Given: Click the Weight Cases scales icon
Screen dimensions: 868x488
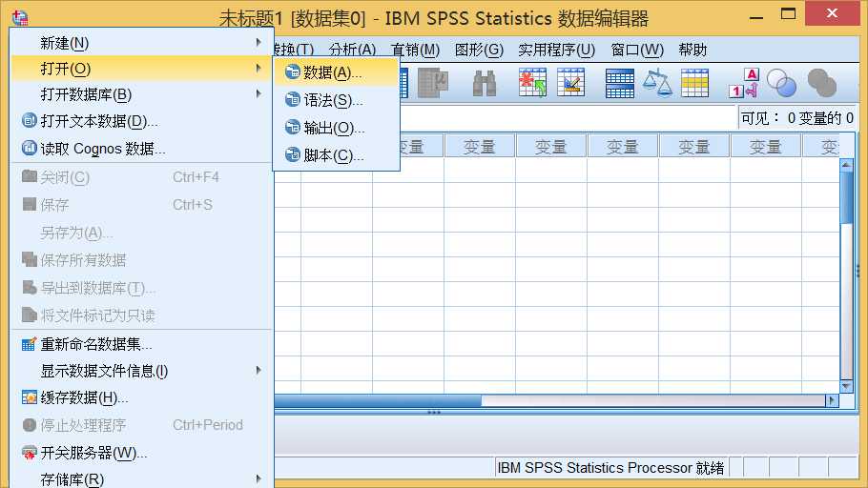Looking at the screenshot, I should tap(657, 83).
